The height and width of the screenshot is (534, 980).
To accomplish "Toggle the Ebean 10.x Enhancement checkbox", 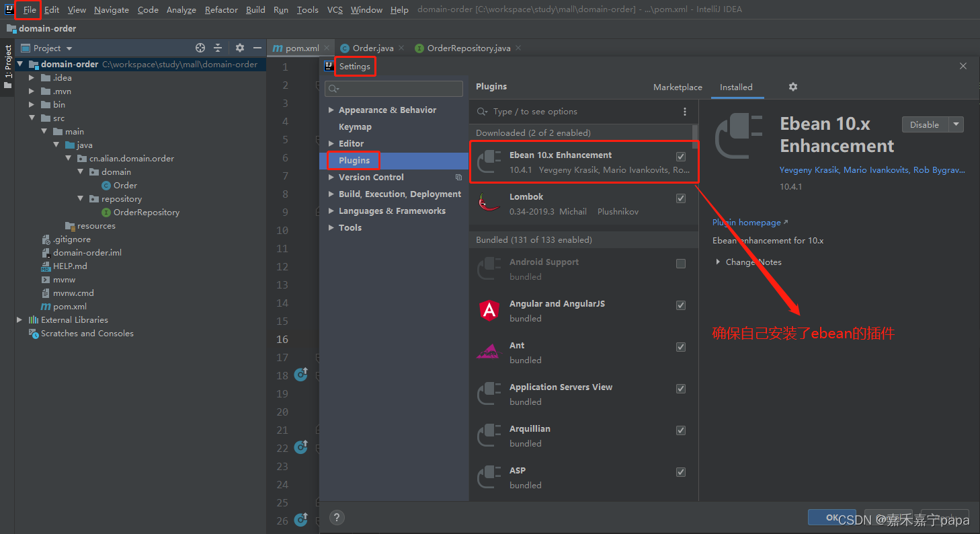I will (681, 157).
